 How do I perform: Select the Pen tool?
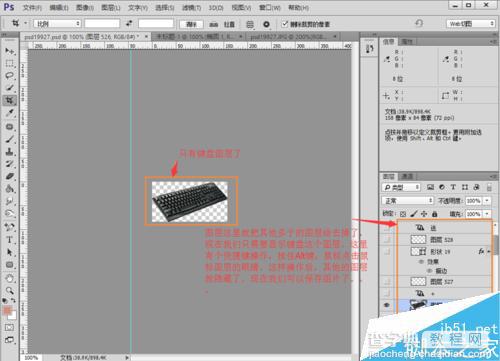(x=9, y=227)
